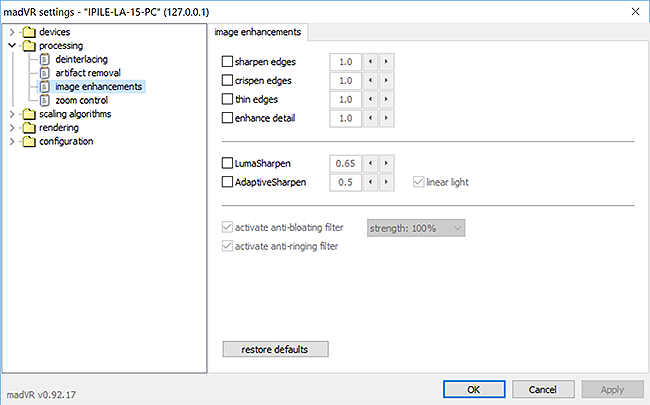Image resolution: width=650 pixels, height=405 pixels.
Task: Enable the LumaSharpen checkbox
Action: 227,163
